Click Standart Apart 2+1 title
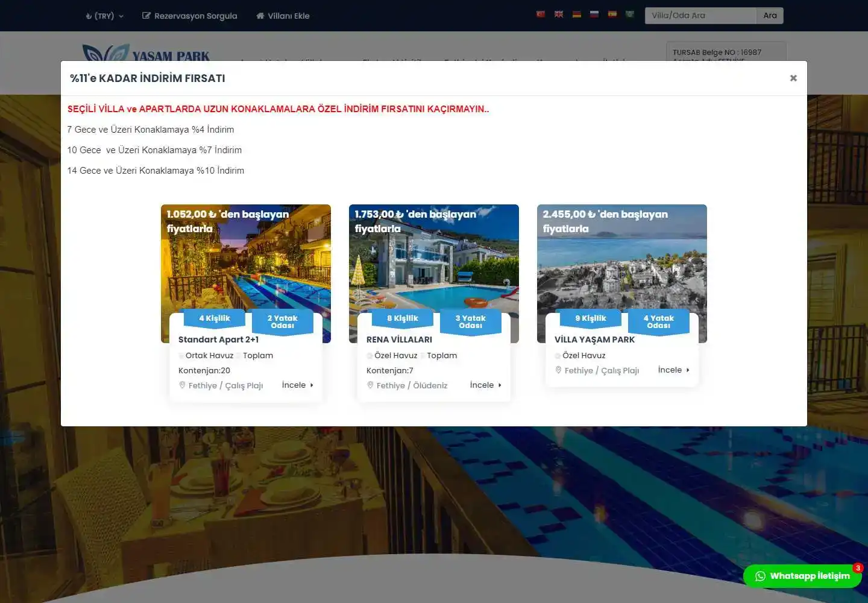 [x=218, y=339]
